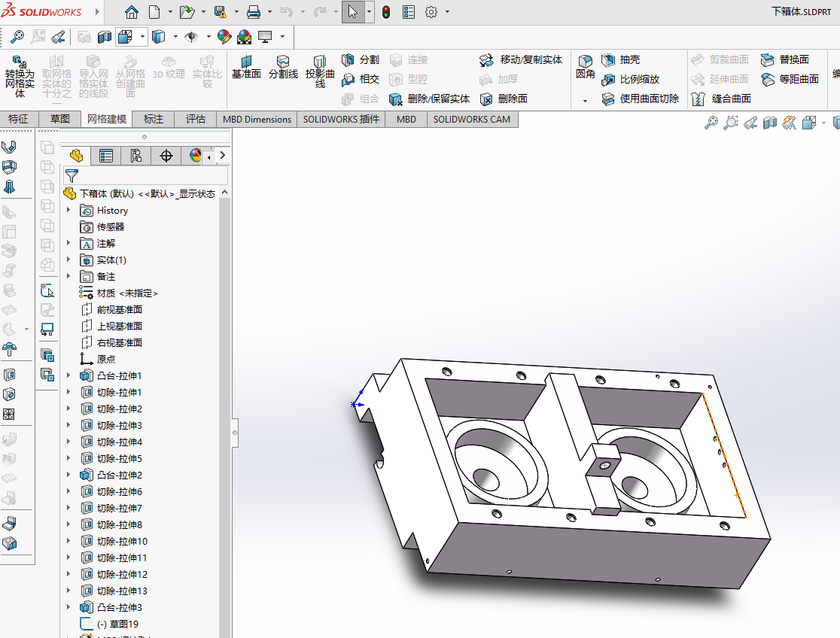Expand SOLIDWORKS main menu arrow
This screenshot has width=840, height=638.
(97, 12)
